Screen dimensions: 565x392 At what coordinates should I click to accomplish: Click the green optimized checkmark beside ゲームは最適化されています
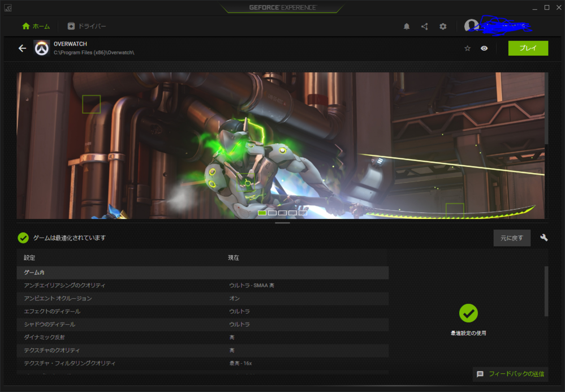(x=23, y=238)
